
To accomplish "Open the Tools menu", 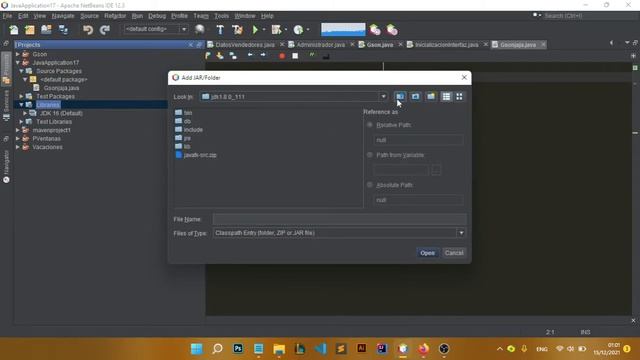I will pos(221,16).
